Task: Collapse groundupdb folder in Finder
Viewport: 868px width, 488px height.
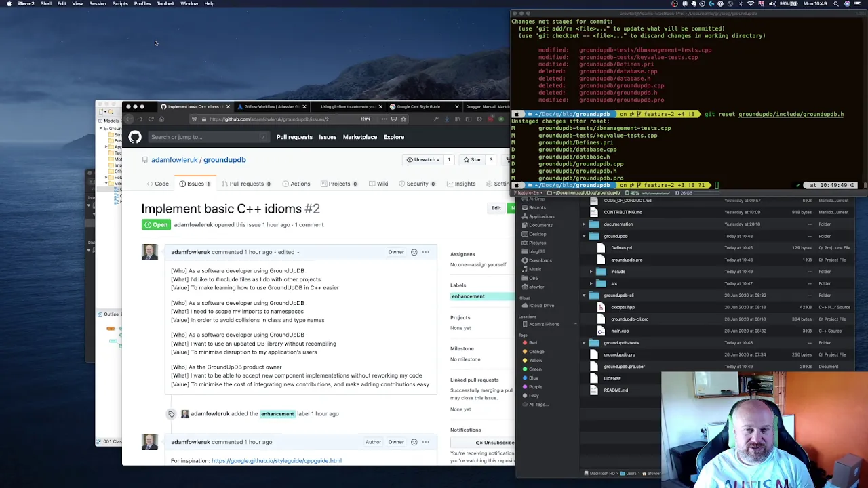Action: click(585, 236)
